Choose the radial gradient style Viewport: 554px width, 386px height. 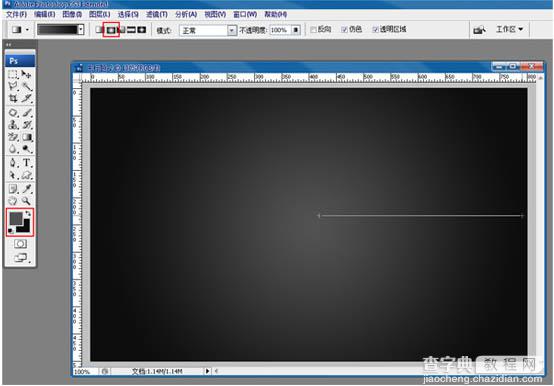click(x=111, y=30)
